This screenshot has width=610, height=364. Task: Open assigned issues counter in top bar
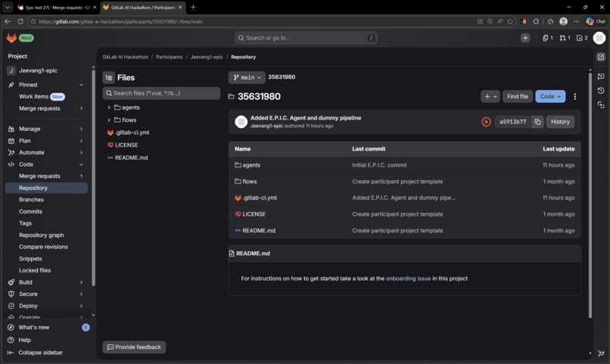click(x=548, y=38)
